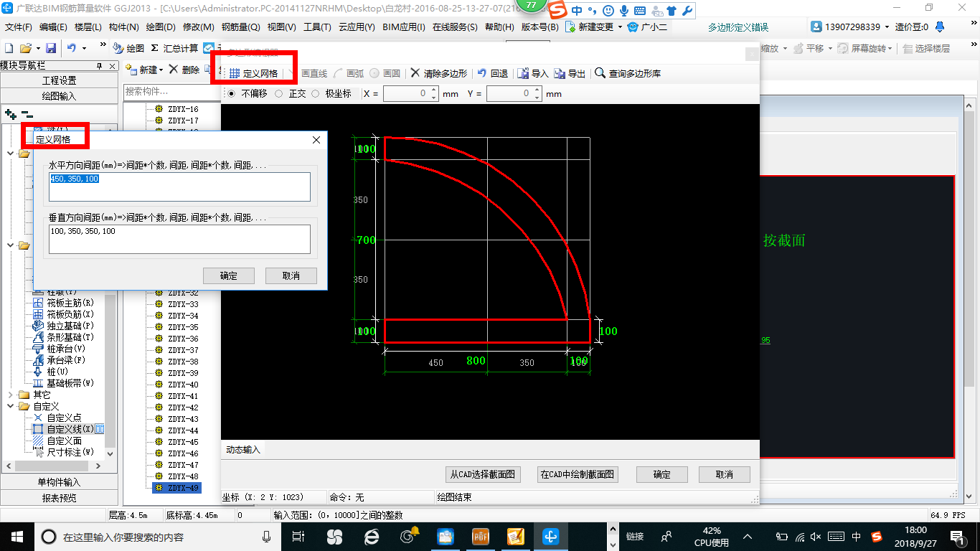This screenshot has width=980, height=551.
Task: Click the 导出 export icon
Action: click(x=560, y=73)
